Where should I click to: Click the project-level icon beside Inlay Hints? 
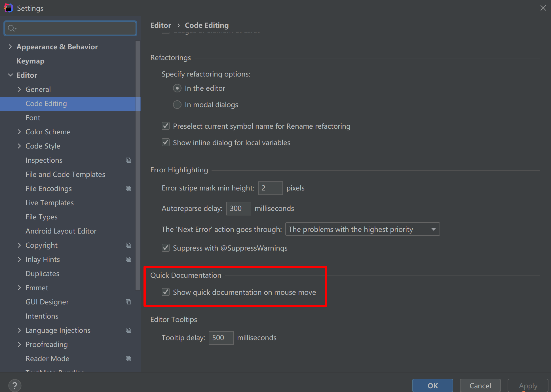tap(128, 259)
